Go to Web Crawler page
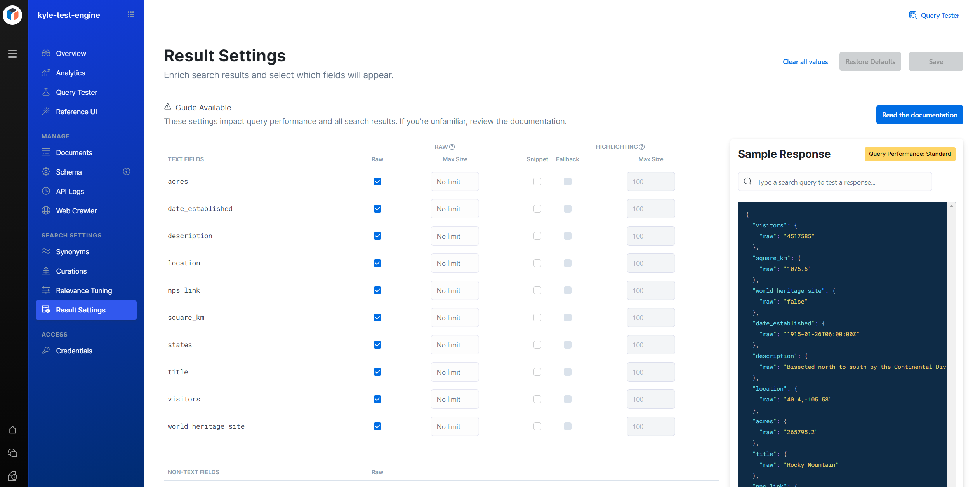Image resolution: width=980 pixels, height=487 pixels. (x=76, y=211)
